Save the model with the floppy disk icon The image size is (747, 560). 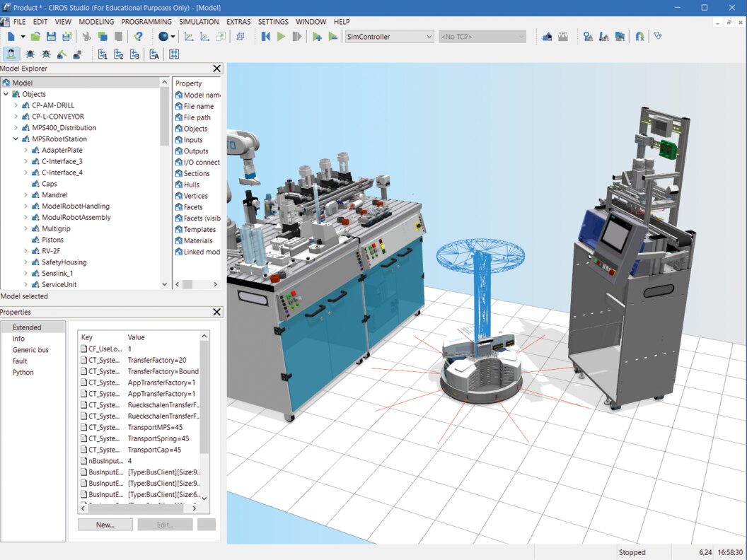(51, 37)
